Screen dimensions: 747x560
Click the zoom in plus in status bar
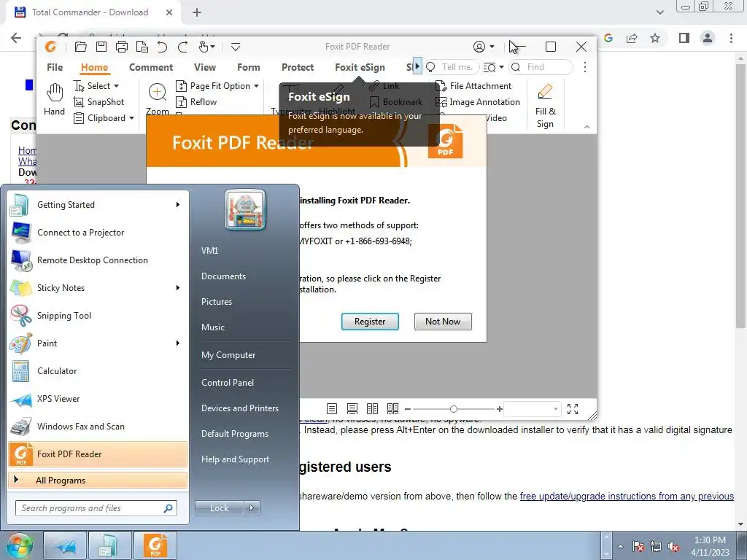click(499, 409)
